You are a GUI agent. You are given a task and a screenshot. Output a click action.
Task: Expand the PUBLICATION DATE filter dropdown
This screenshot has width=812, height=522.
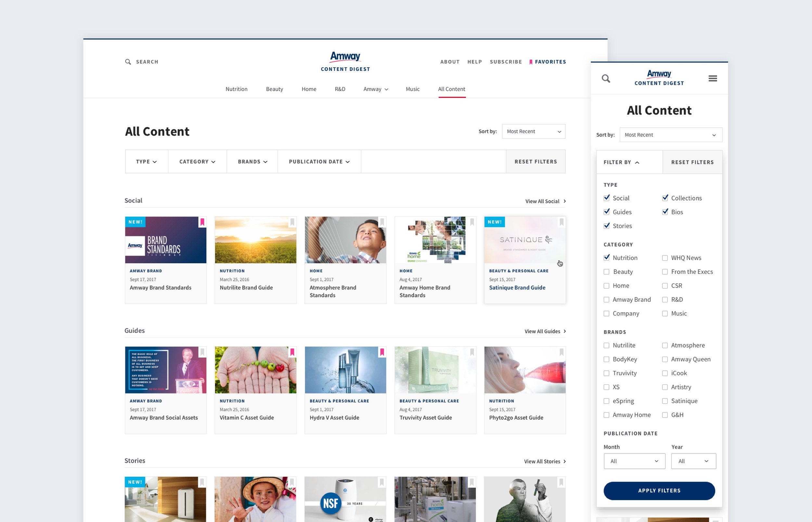319,162
